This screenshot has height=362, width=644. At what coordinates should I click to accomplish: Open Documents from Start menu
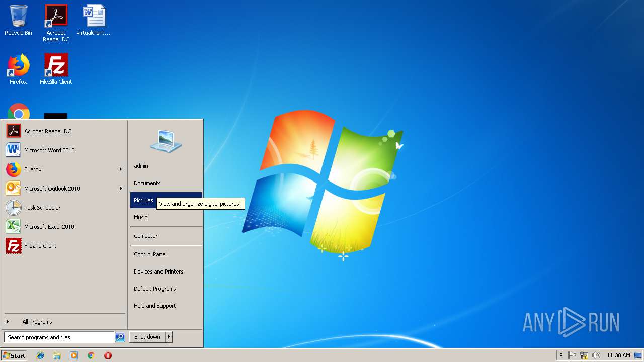166,183
